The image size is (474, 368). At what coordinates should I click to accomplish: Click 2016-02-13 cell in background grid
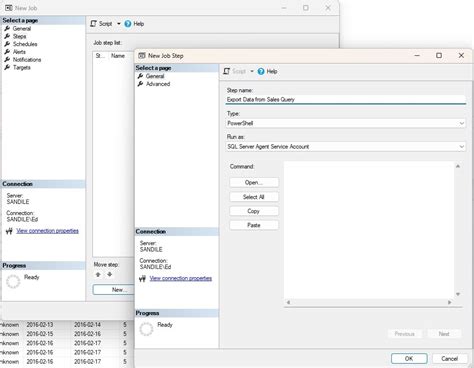[40, 325]
